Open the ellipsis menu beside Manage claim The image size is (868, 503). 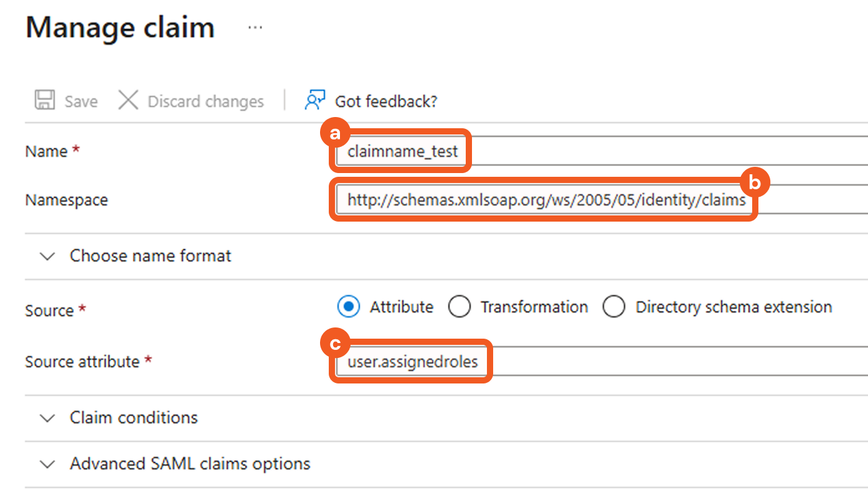255,28
